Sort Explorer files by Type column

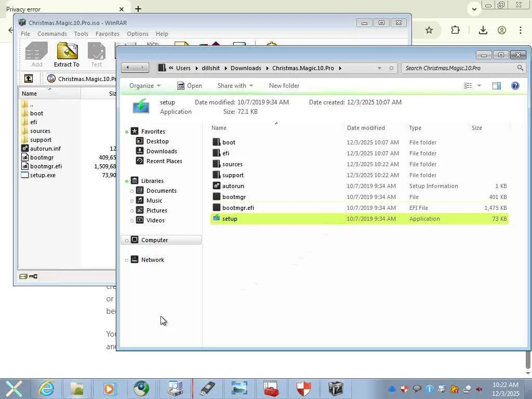pos(415,128)
